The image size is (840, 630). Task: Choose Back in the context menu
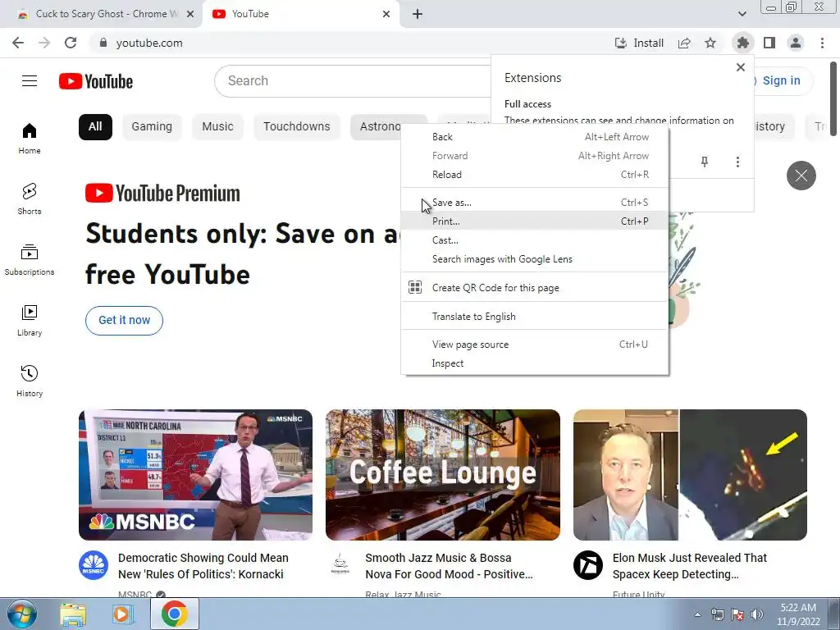535,137
